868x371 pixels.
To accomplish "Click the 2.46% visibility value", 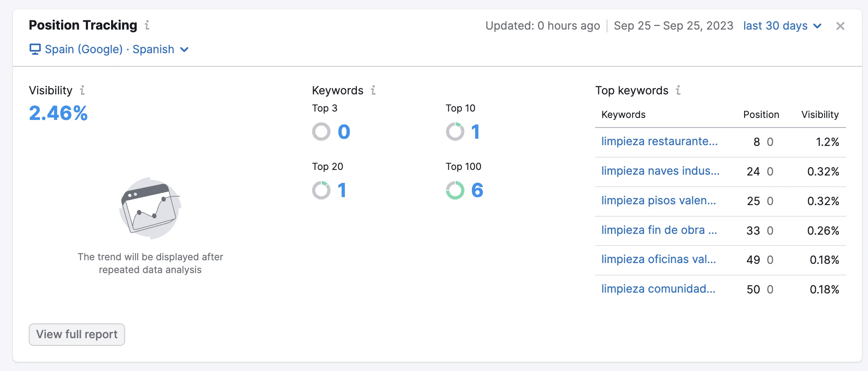I will point(58,113).
